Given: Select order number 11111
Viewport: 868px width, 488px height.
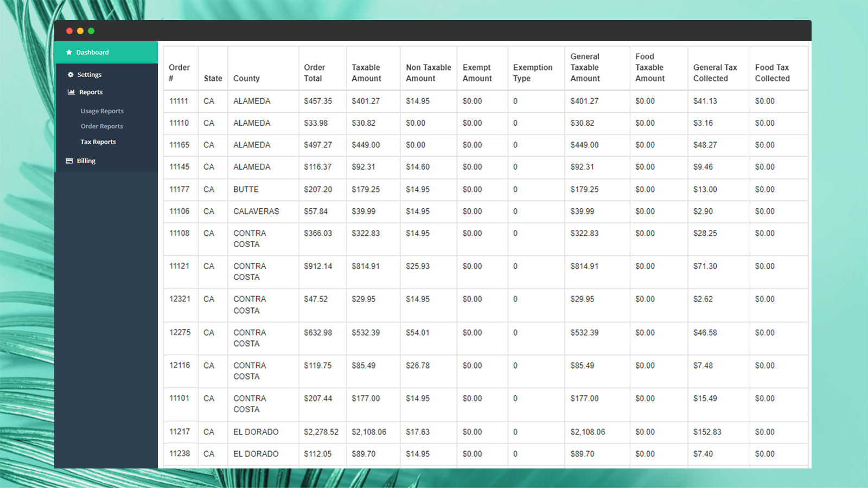Looking at the screenshot, I should tap(178, 101).
